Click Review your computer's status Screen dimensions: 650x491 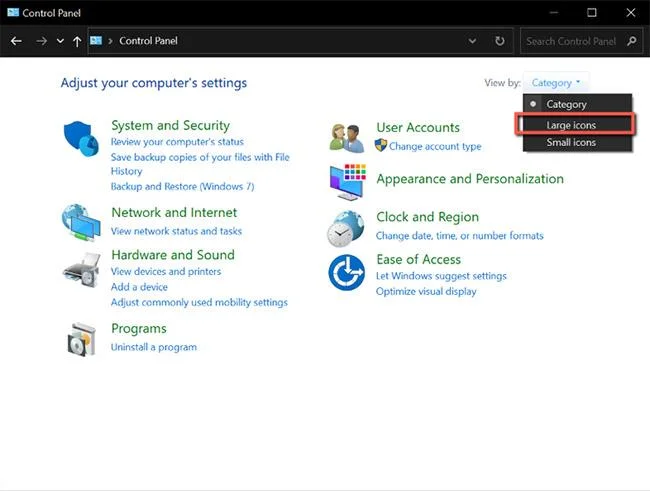click(x=177, y=142)
